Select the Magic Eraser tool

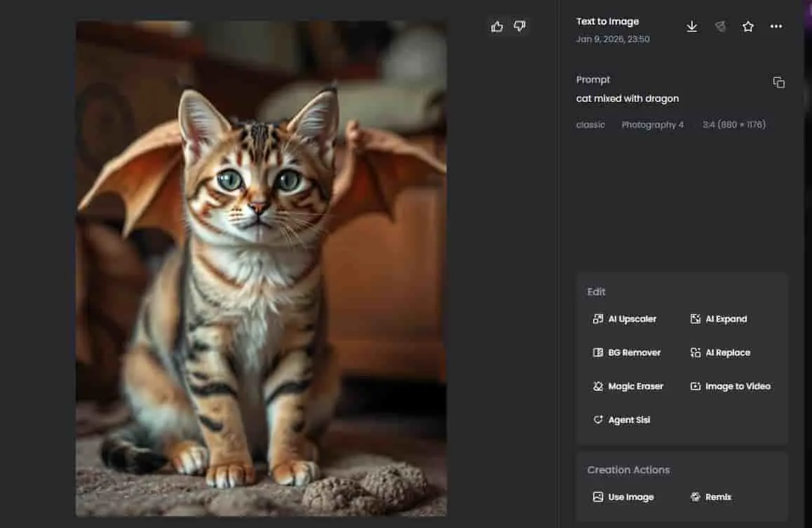click(x=630, y=386)
